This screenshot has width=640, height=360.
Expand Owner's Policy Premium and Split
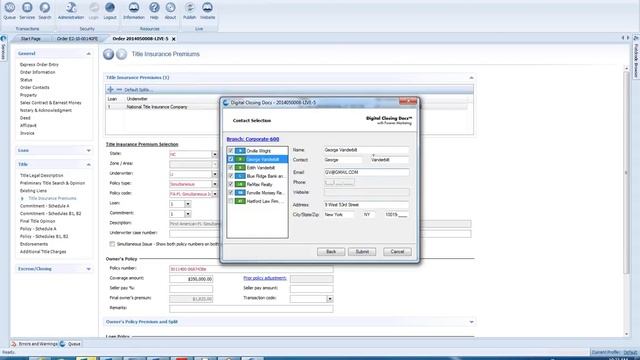(471, 322)
